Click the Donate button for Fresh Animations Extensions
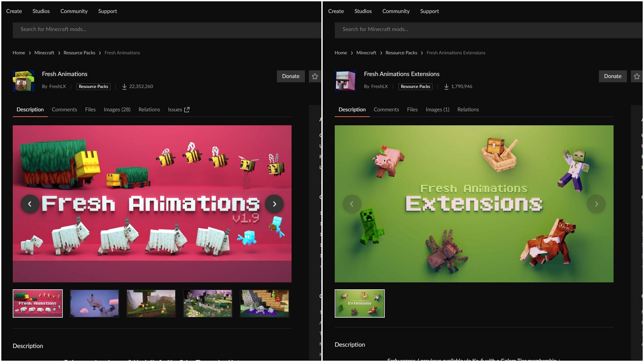 [x=612, y=76]
